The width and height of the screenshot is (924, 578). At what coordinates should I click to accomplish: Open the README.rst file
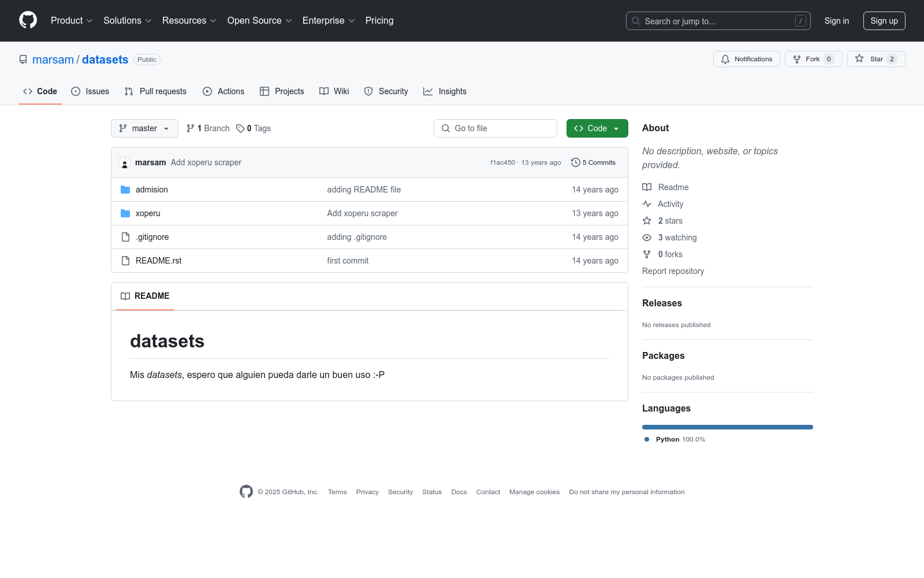(x=159, y=261)
